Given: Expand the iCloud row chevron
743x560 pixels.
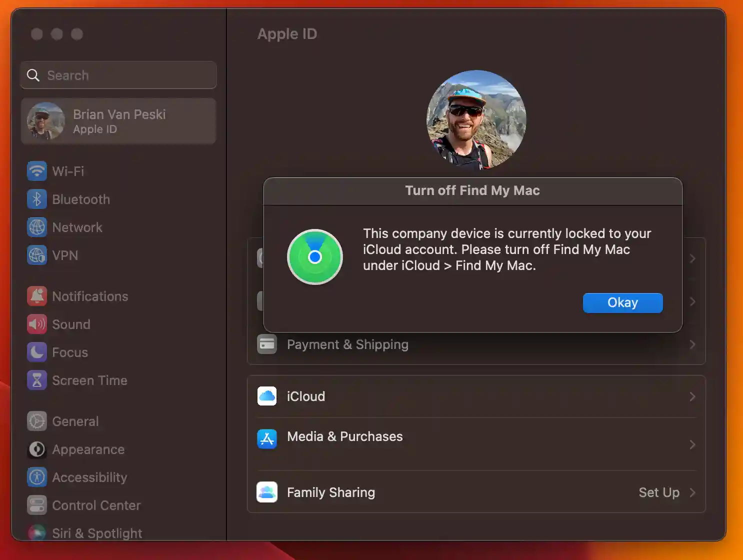Looking at the screenshot, I should pyautogui.click(x=692, y=396).
